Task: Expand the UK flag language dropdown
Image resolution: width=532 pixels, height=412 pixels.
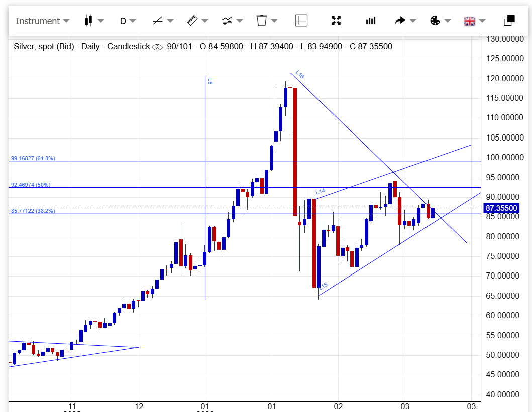Action: 475,21
